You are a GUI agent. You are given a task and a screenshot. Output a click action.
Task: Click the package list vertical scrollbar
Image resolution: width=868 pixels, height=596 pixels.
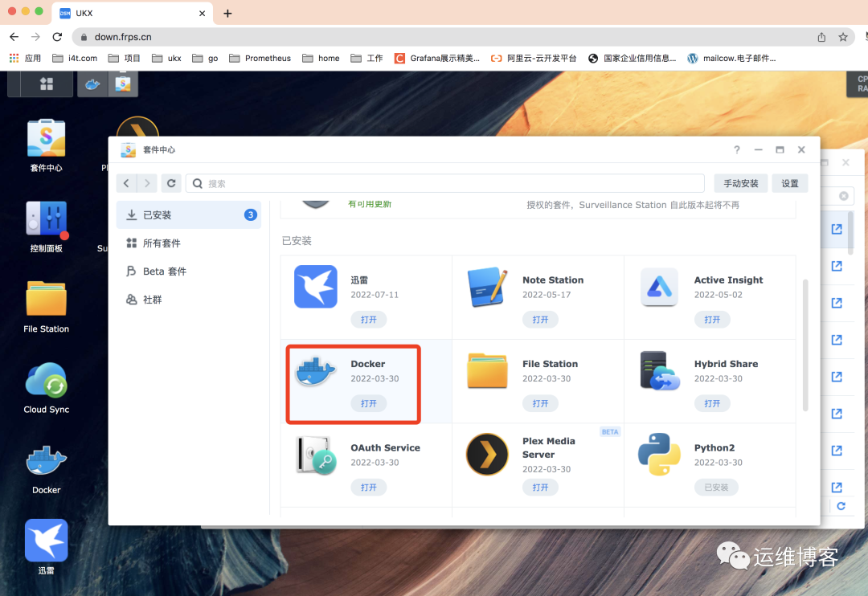pos(805,346)
